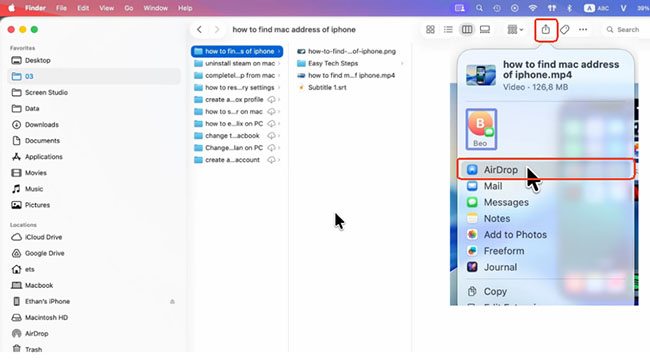The width and height of the screenshot is (650, 363).
Task: Open Movies in the sidebar
Action: coord(94,173)
